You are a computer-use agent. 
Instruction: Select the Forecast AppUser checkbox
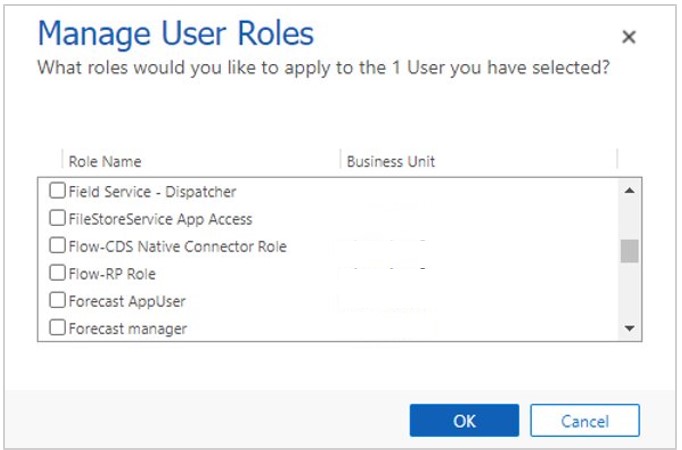[x=58, y=300]
